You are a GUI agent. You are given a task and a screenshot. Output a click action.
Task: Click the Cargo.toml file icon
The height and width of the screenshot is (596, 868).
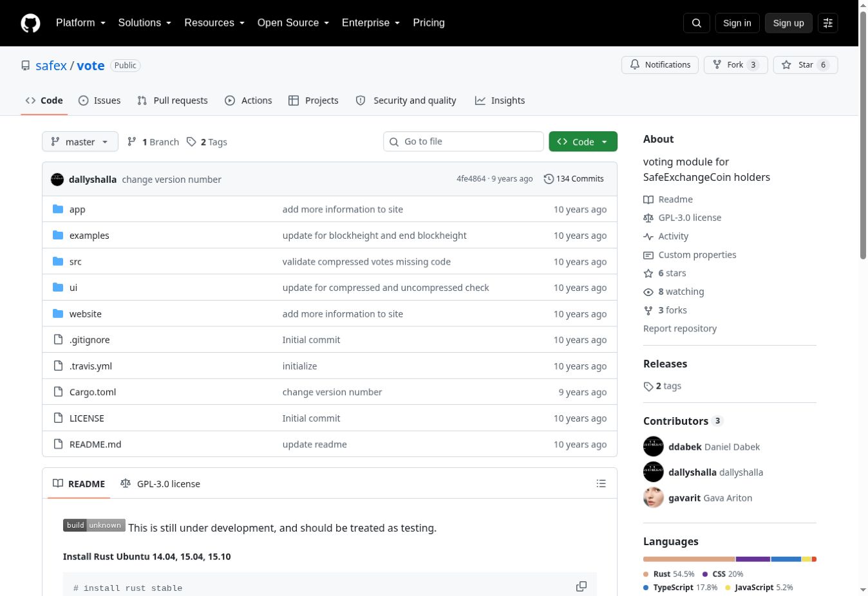click(58, 391)
